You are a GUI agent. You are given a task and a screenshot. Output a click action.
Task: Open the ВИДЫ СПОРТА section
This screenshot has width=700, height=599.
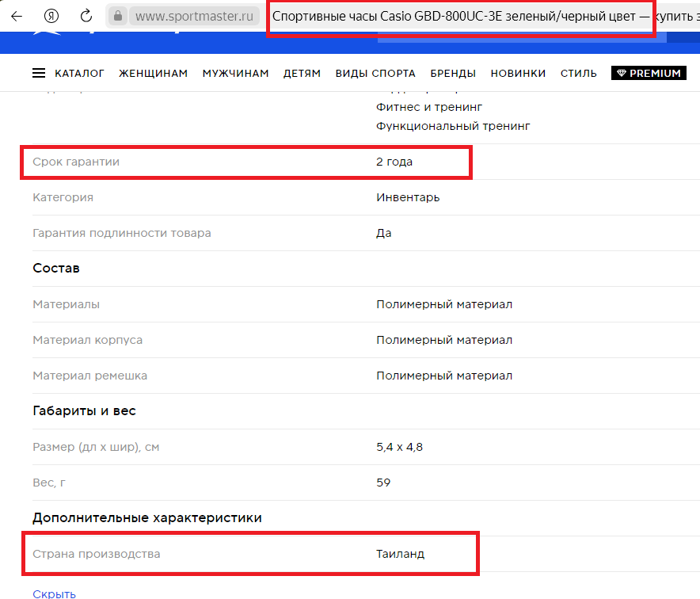click(375, 73)
